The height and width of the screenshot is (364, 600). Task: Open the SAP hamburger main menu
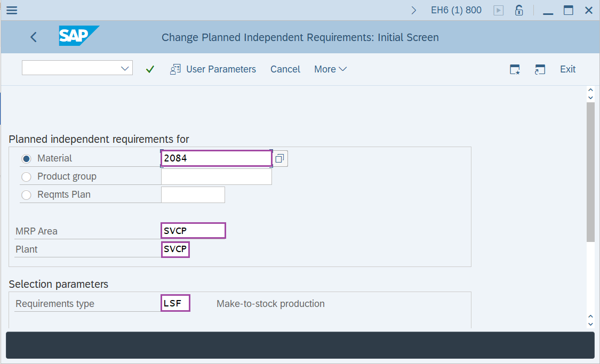pos(11,10)
